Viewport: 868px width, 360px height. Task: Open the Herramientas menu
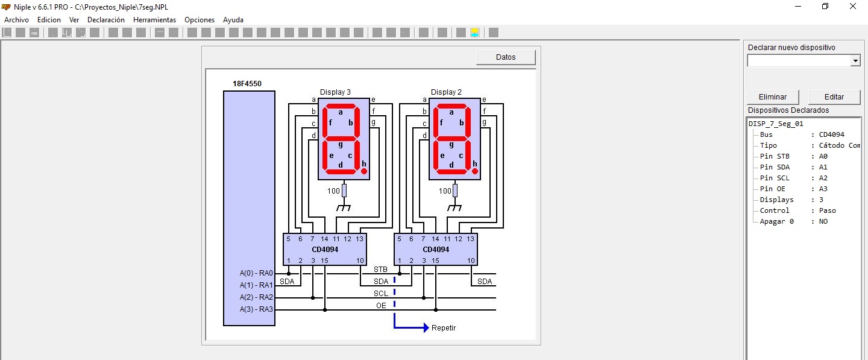pos(155,20)
